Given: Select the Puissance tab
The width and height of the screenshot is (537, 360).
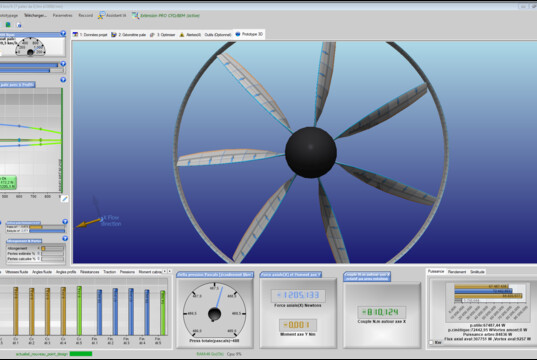Looking at the screenshot, I should (436, 271).
